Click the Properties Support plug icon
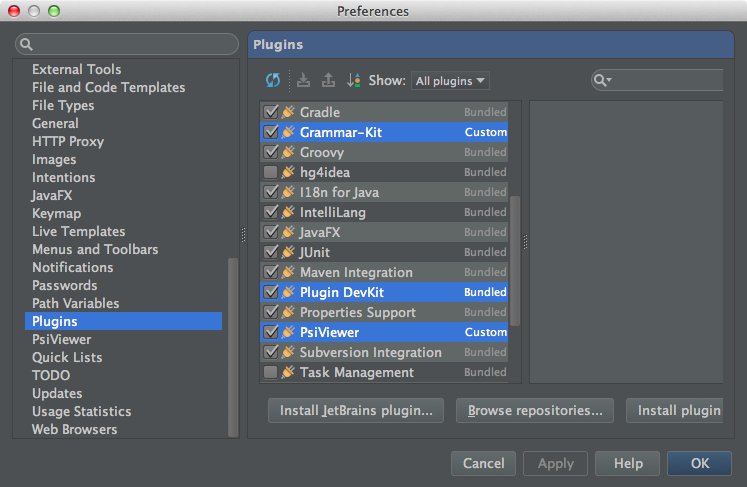Image resolution: width=747 pixels, height=487 pixels. tap(288, 312)
